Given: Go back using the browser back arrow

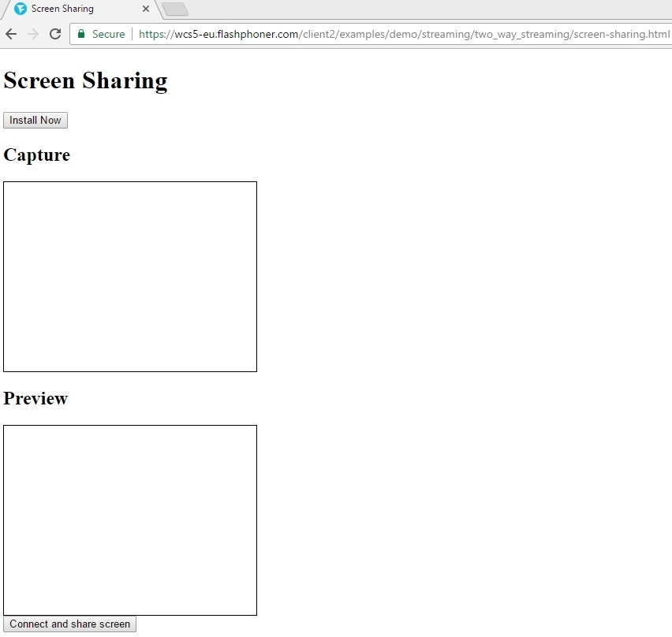Looking at the screenshot, I should pyautogui.click(x=11, y=34).
